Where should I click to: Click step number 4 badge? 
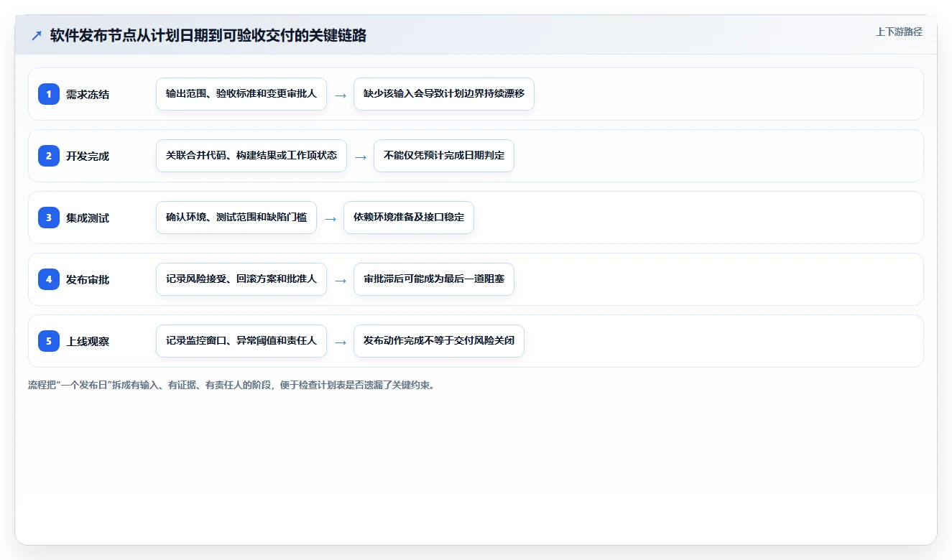click(x=49, y=279)
